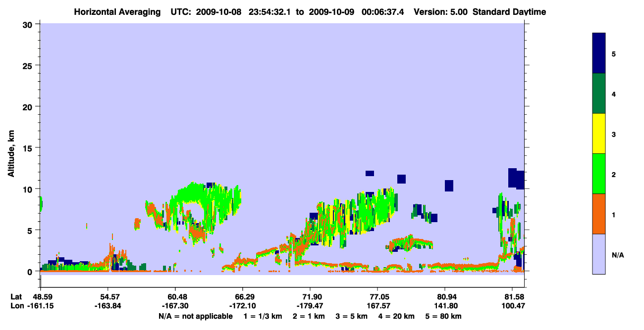Click the 'Version: 5.00' text
Viewport: 644px width, 330px height.
click(x=441, y=12)
